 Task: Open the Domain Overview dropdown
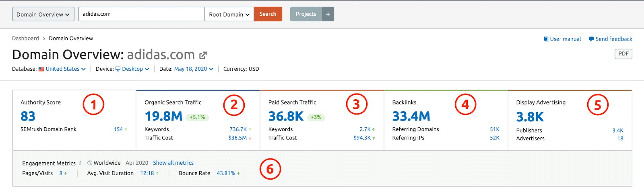click(x=43, y=14)
